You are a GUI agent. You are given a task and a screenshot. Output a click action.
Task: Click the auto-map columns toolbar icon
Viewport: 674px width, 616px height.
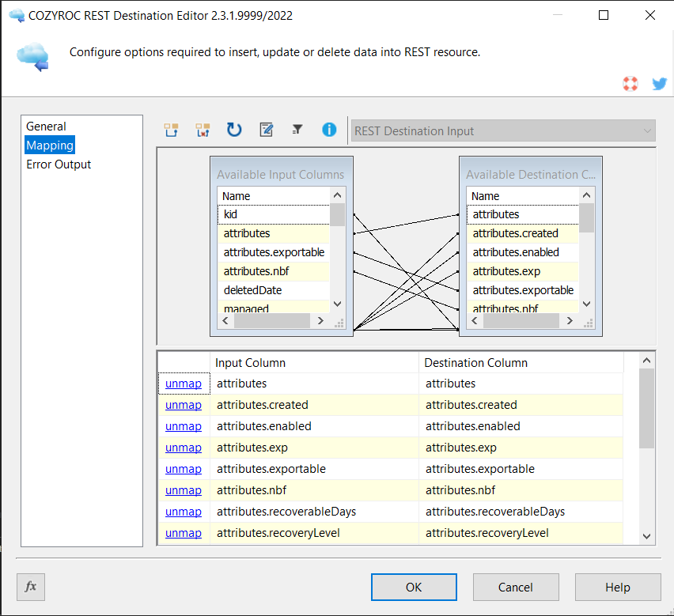click(x=171, y=130)
